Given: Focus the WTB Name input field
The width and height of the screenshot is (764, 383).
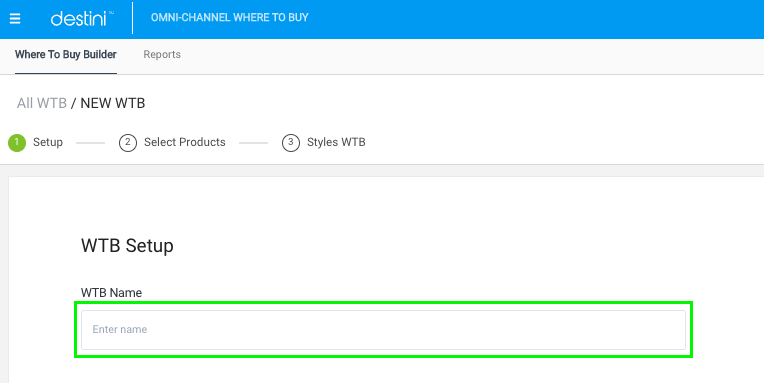Looking at the screenshot, I should pos(383,330).
